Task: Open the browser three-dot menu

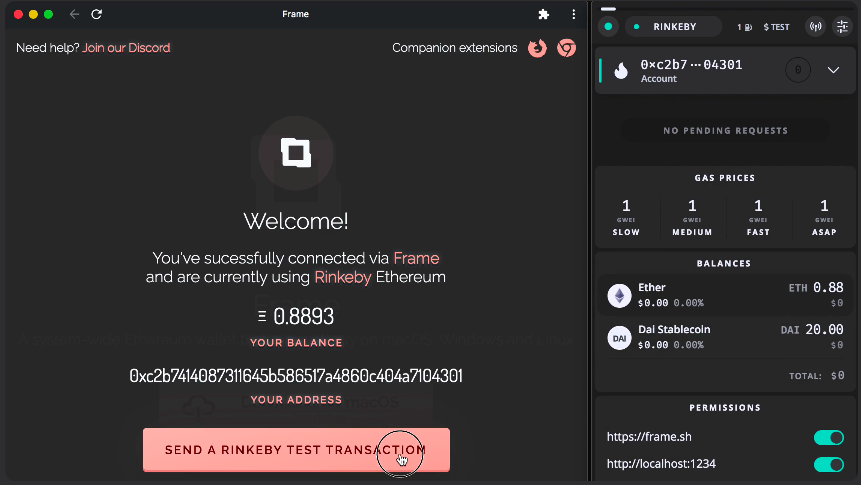Action: click(x=573, y=14)
